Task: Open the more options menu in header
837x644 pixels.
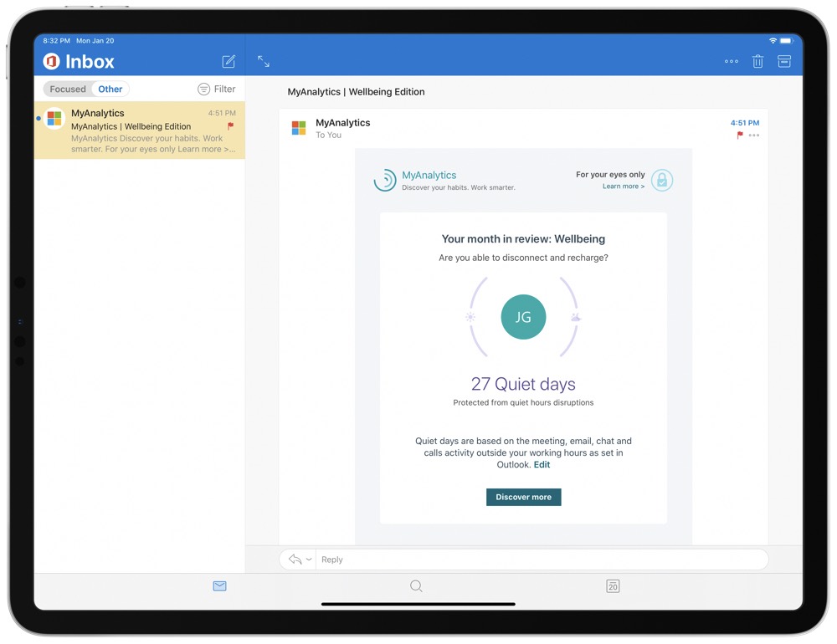Action: pos(732,61)
